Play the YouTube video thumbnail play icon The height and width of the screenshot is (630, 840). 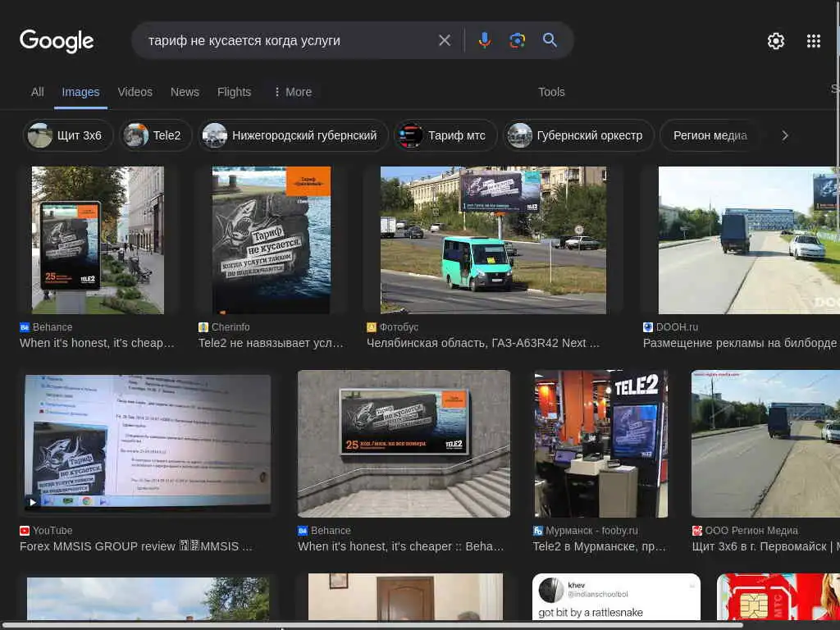[33, 503]
